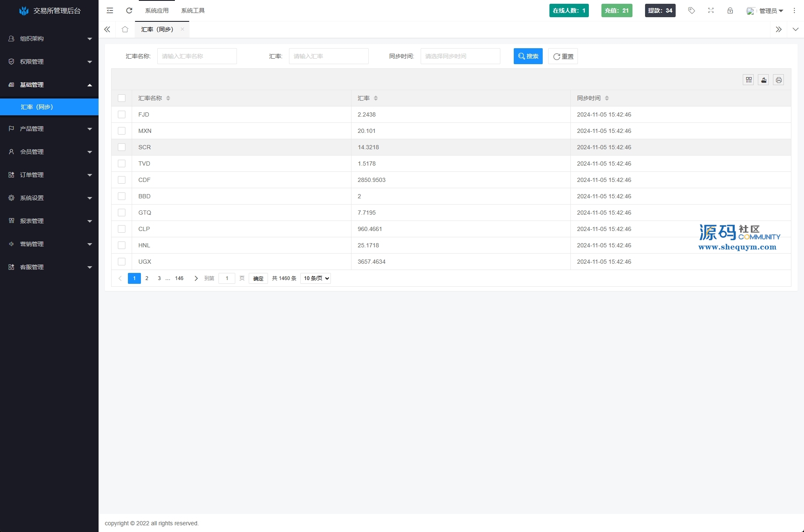Open the 10 条/页 page size dropdown

315,278
